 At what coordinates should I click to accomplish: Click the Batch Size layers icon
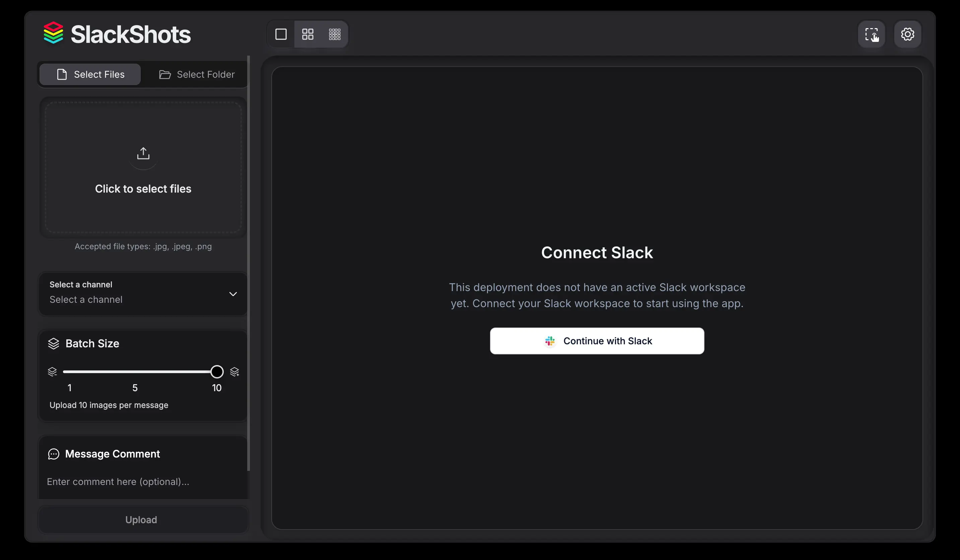click(x=54, y=344)
